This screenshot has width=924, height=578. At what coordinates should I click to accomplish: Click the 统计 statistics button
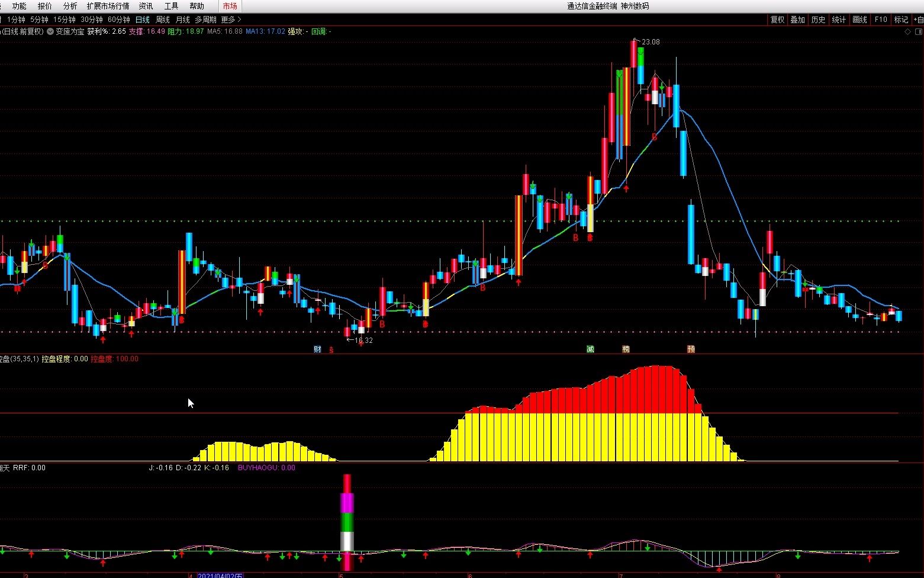pyautogui.click(x=839, y=20)
